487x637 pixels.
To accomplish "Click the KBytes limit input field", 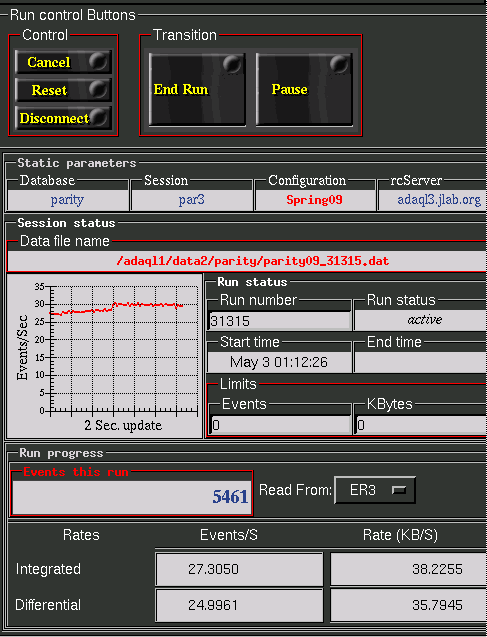I will (421, 425).
